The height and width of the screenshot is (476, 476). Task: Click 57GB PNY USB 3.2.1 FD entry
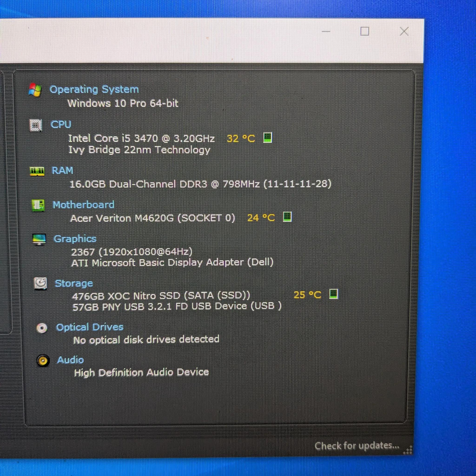point(177,306)
